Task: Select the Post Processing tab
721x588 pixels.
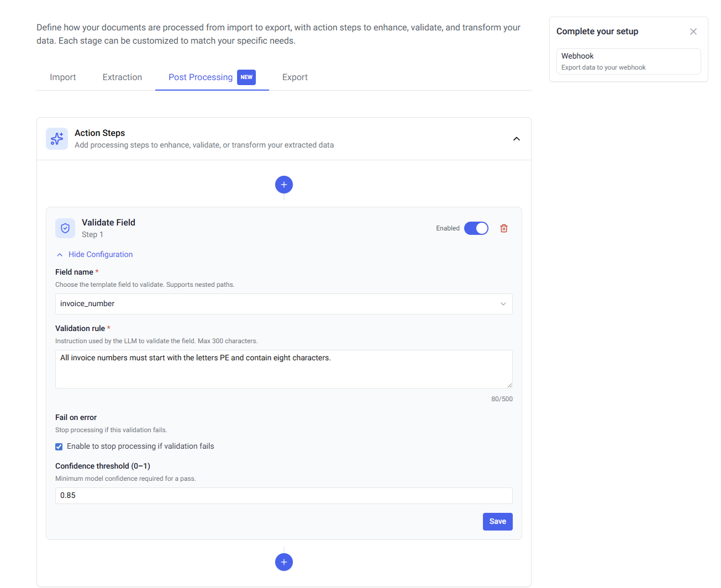Action: point(201,77)
